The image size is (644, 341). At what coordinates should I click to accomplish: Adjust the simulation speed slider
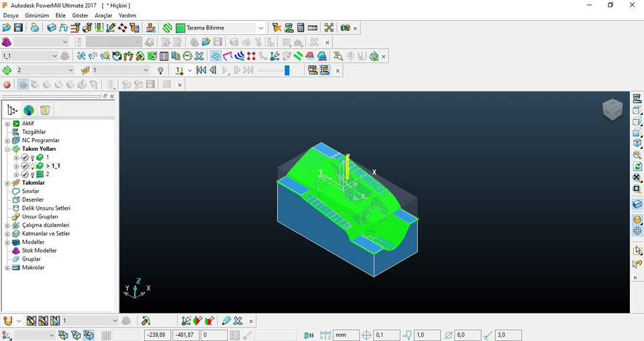click(x=286, y=70)
